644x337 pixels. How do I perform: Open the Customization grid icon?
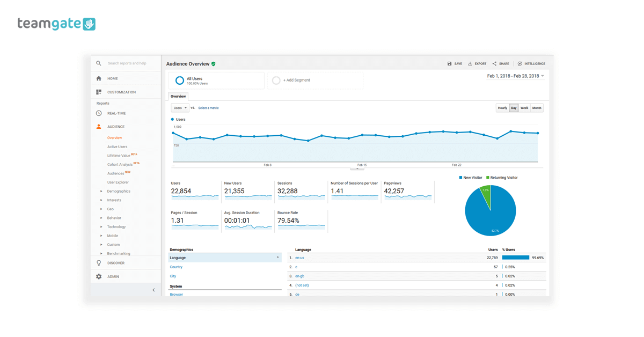[x=99, y=92]
